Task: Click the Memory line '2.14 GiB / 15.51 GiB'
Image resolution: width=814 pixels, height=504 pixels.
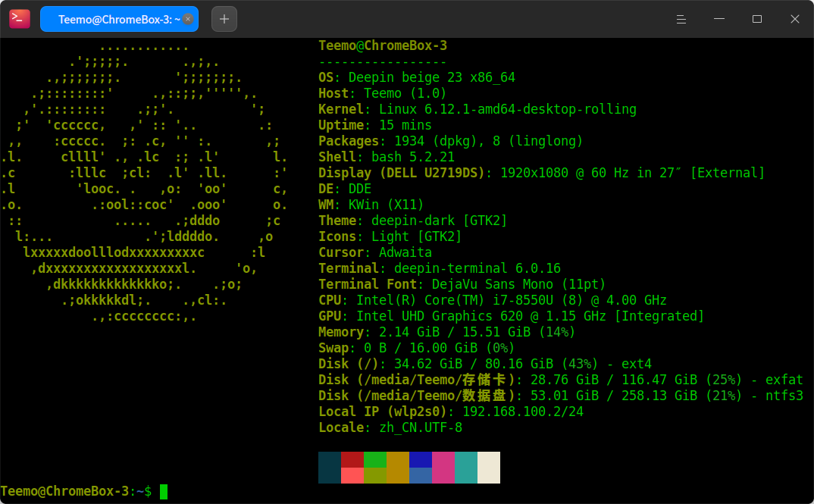Action: tap(447, 332)
